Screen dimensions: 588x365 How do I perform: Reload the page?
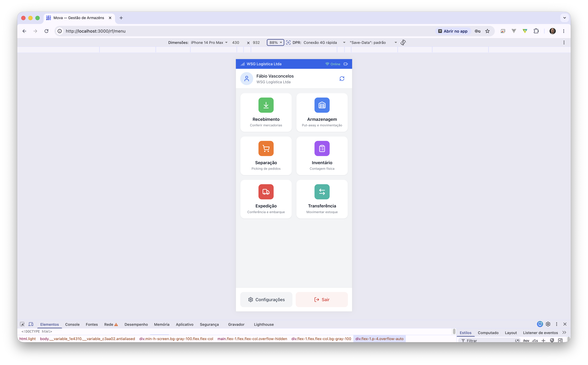[46, 31]
